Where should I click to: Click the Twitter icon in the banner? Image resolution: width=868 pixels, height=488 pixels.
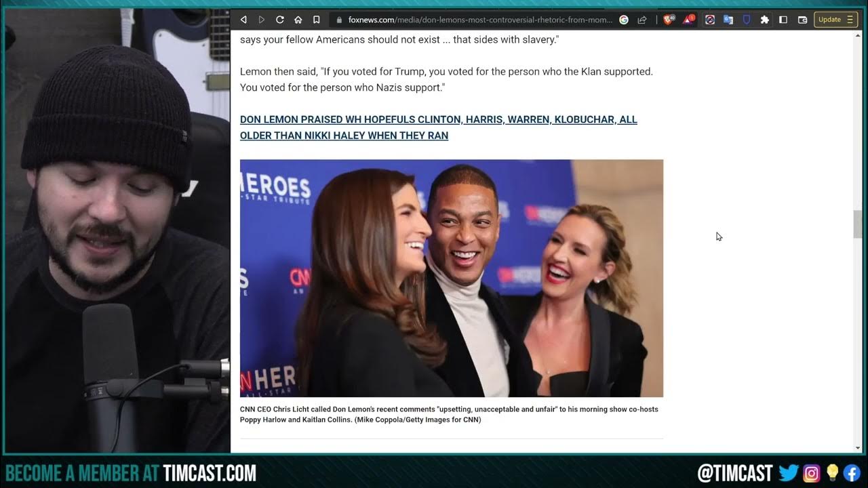[789, 472]
